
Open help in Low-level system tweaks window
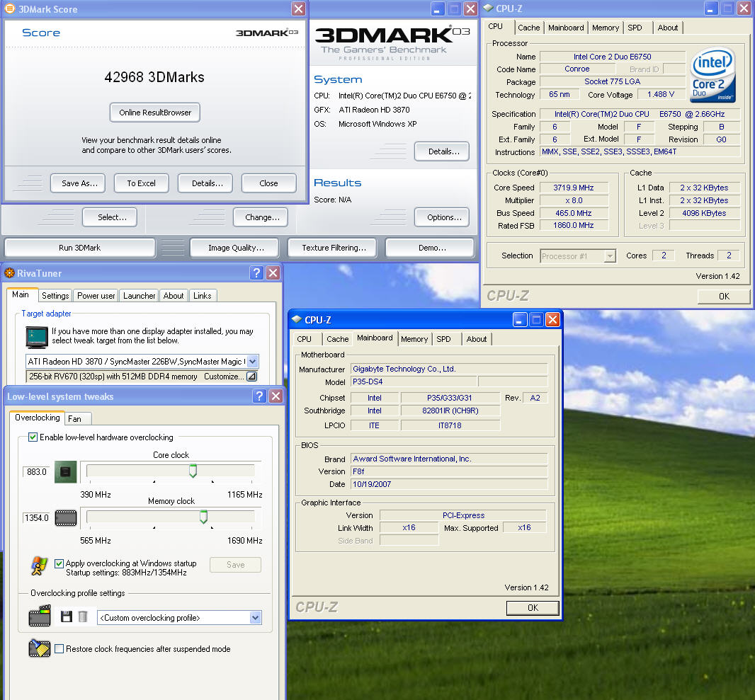[259, 396]
